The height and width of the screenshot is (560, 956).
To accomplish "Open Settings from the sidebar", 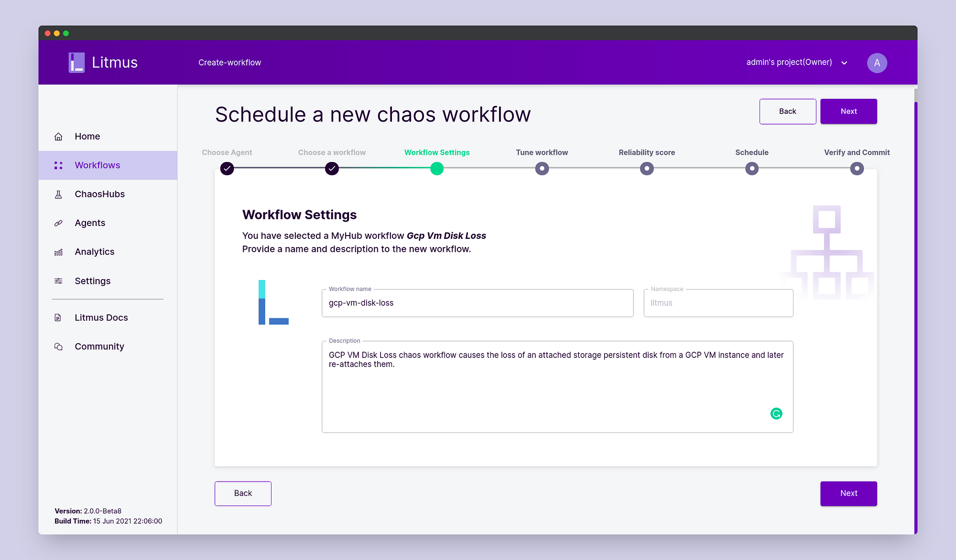I will [x=108, y=281].
